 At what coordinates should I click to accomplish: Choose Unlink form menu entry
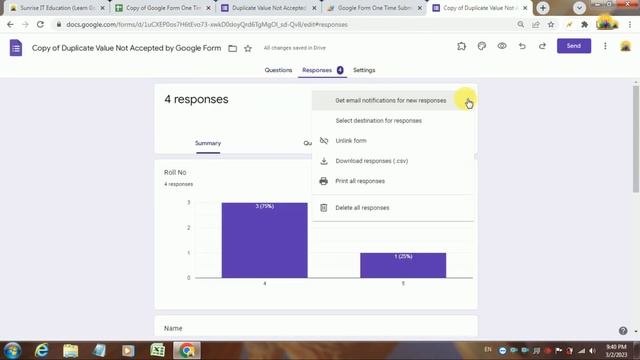pyautogui.click(x=393, y=141)
